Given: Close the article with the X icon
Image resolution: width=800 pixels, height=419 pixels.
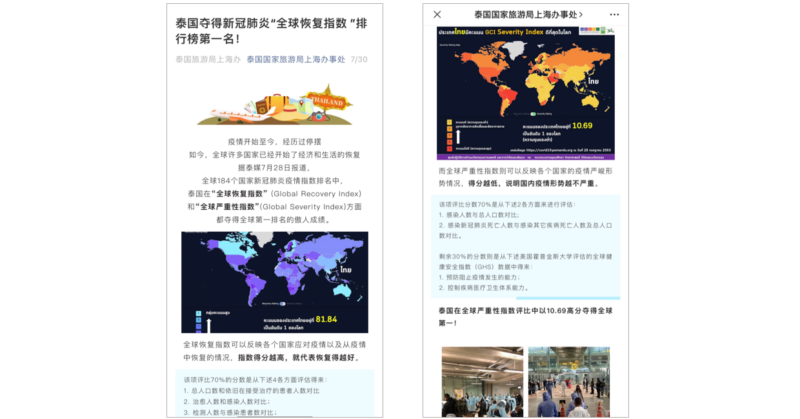Looking at the screenshot, I should [437, 15].
